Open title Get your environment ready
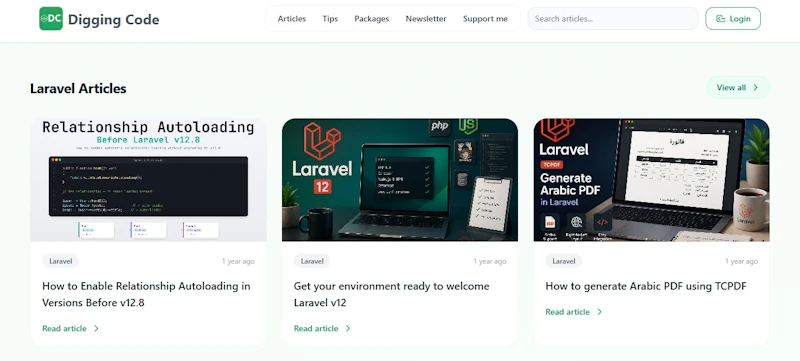Viewport: 800px width, 361px height. (x=391, y=294)
